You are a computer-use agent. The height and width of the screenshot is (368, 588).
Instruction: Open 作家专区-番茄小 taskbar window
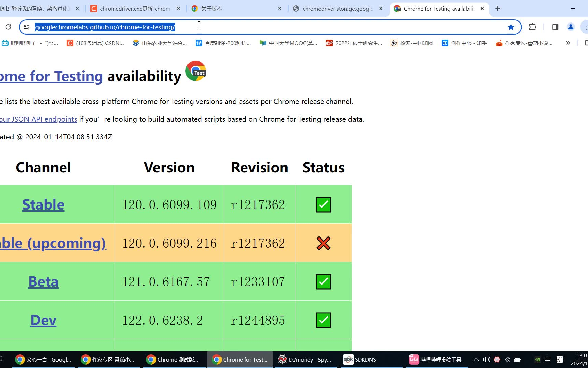[x=109, y=359]
